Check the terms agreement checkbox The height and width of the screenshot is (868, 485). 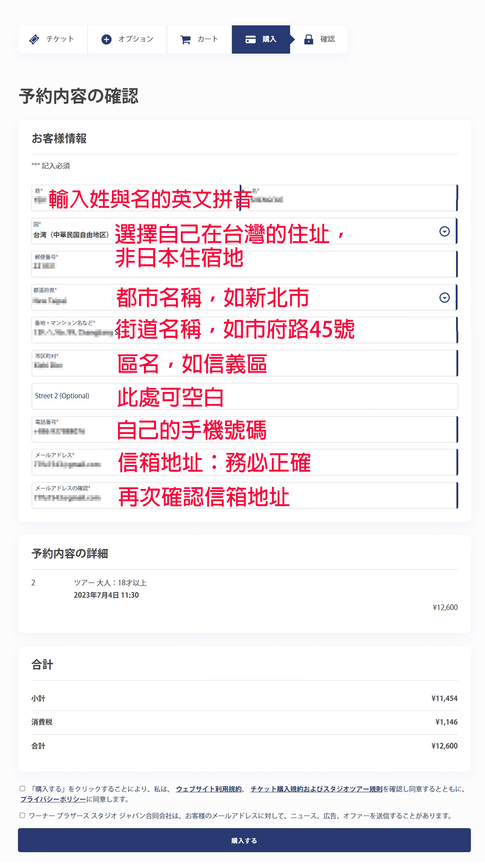click(x=23, y=788)
